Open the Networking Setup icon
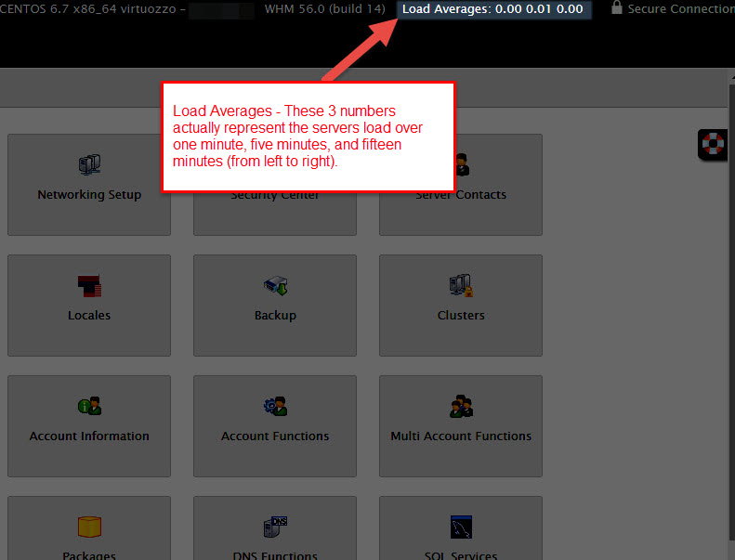 [89, 164]
